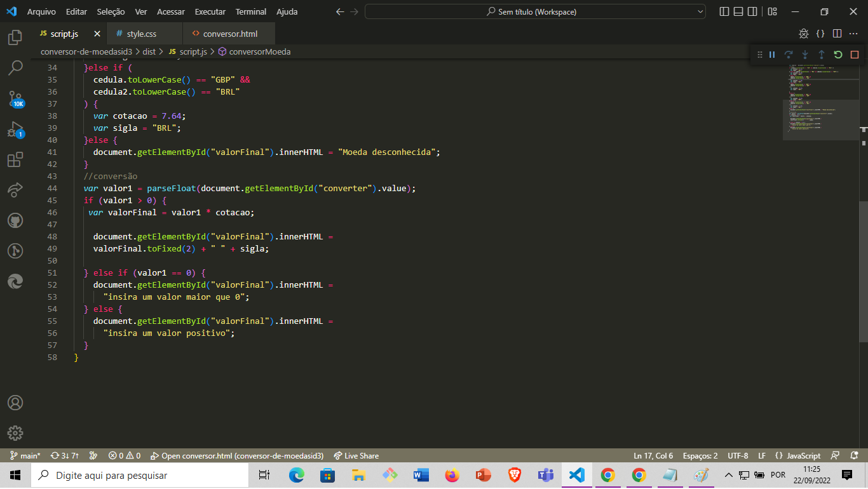Click the main* branch in status bar
This screenshot has height=489, width=868.
(x=25, y=455)
